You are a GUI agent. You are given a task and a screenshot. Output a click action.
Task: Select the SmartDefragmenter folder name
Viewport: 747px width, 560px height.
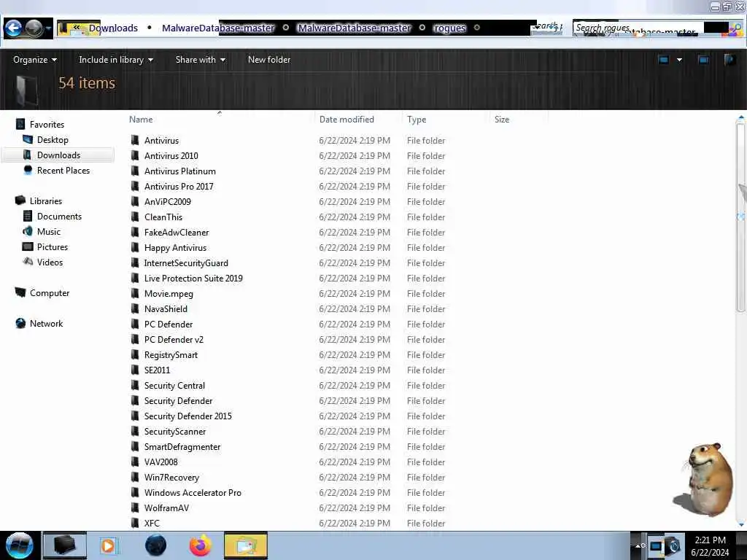tap(182, 447)
